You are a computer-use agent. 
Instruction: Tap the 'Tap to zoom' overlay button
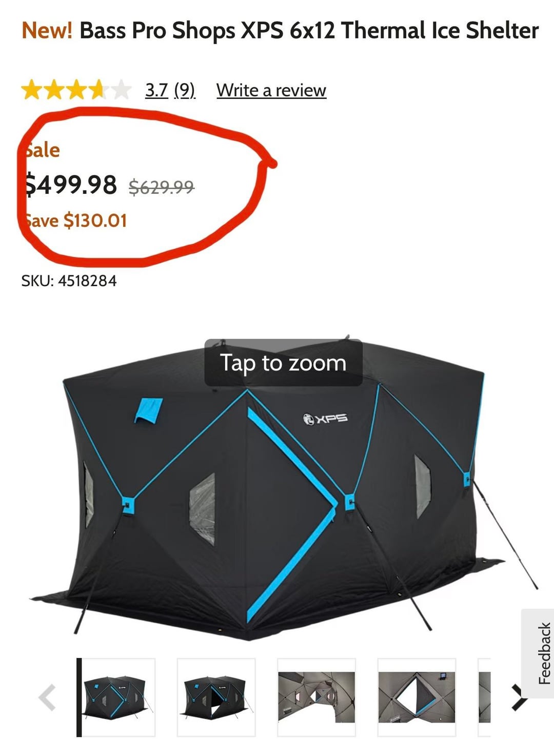coord(283,363)
